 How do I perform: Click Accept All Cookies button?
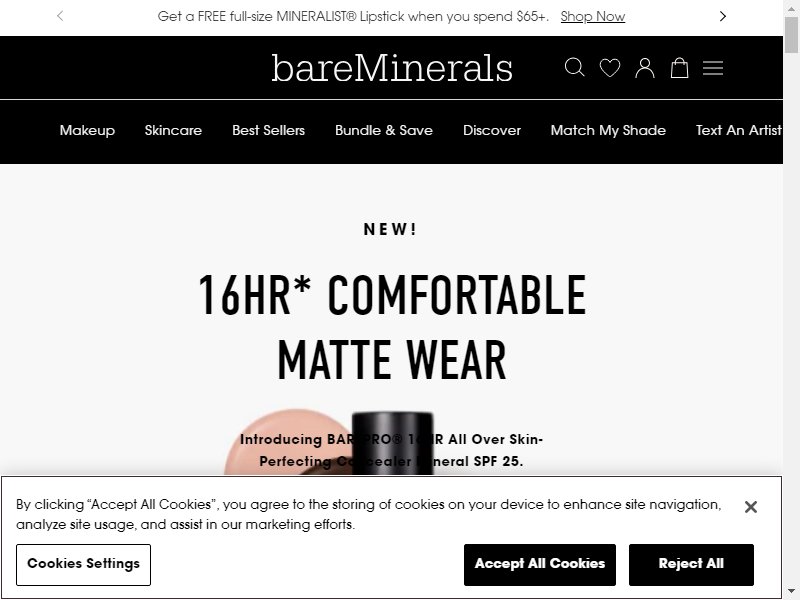pyautogui.click(x=540, y=564)
